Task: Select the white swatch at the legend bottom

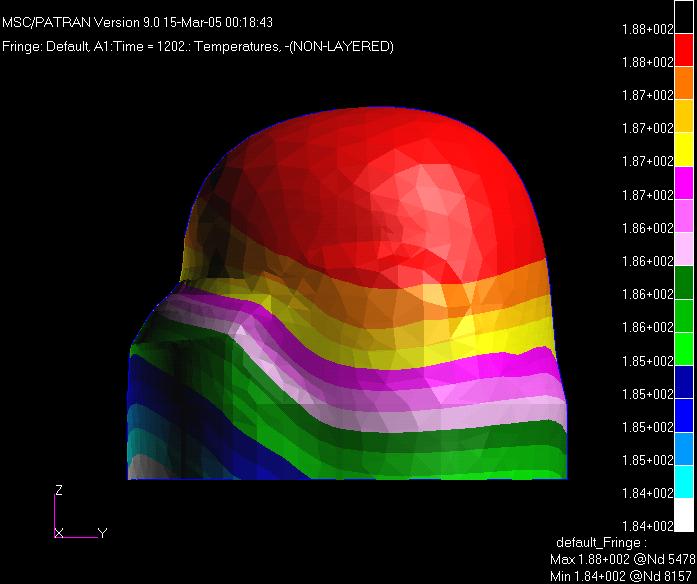Action: tap(684, 514)
